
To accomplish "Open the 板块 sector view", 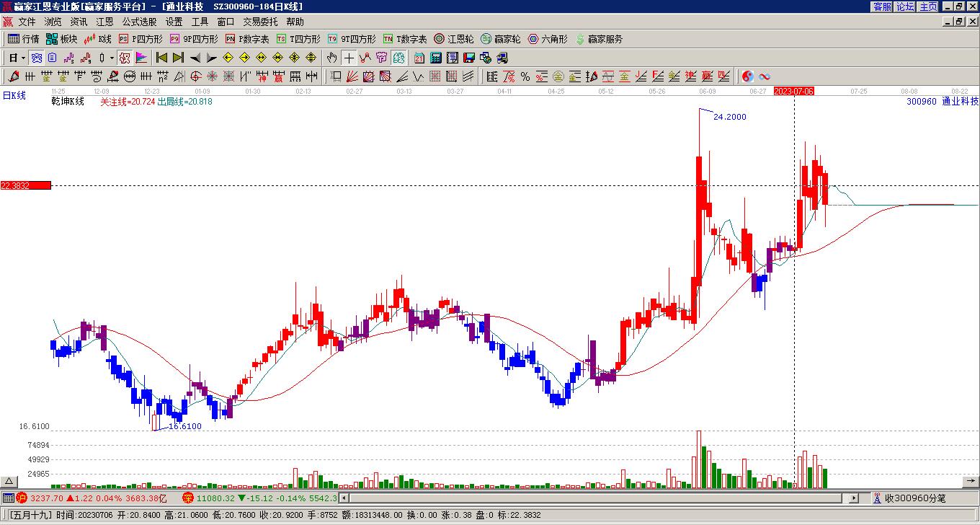I will (x=61, y=39).
